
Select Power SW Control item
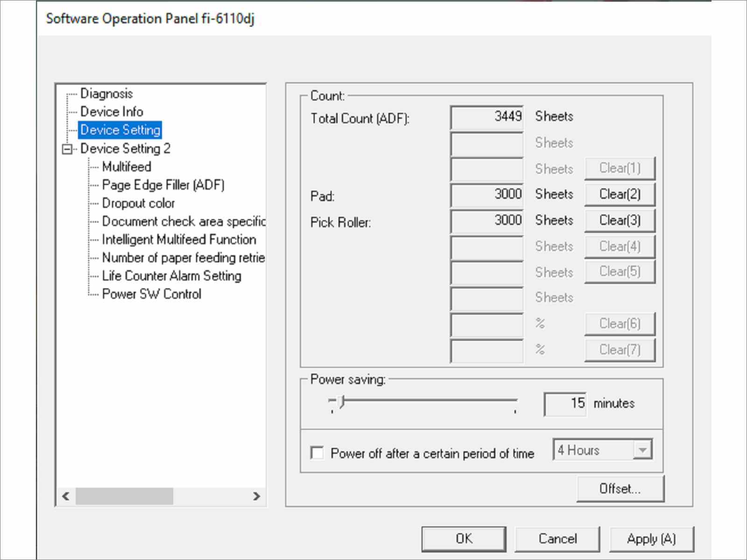coord(151,294)
